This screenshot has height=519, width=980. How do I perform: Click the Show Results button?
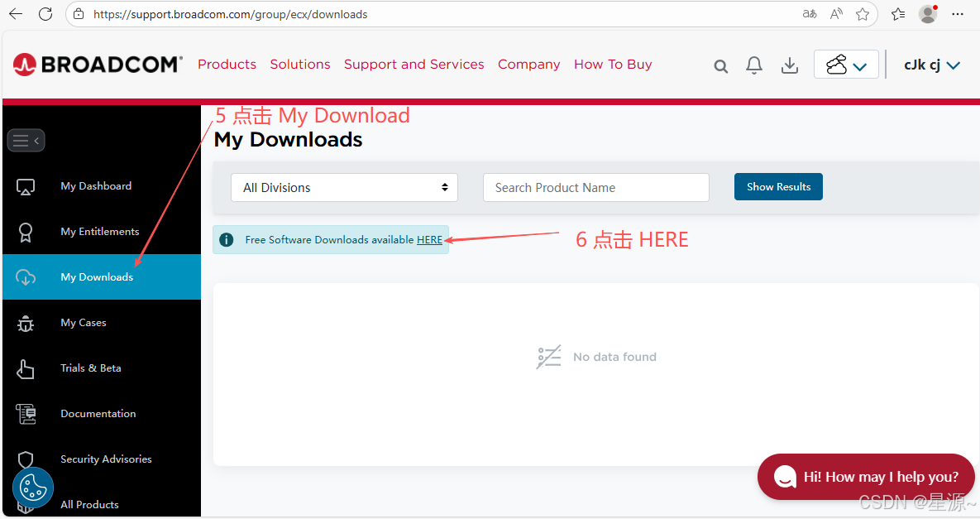[778, 187]
